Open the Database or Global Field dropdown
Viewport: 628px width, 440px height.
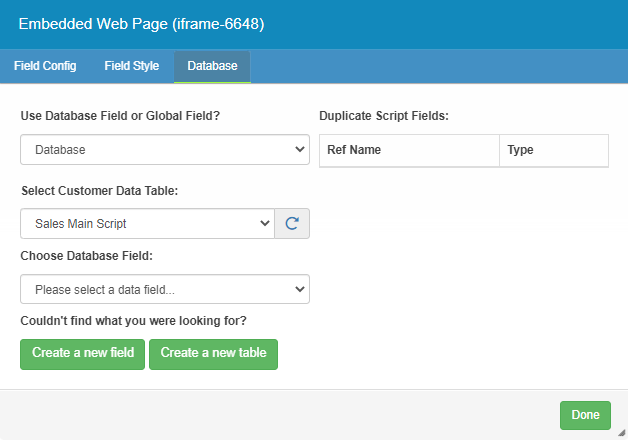165,150
